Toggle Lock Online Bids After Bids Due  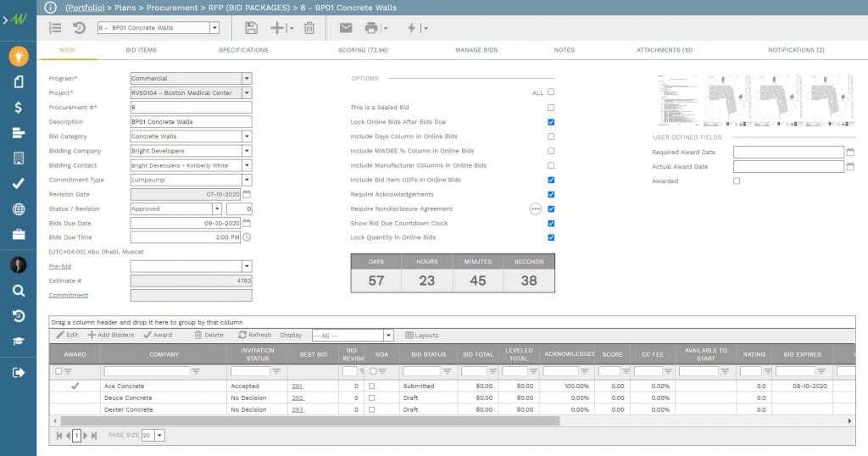click(x=551, y=122)
